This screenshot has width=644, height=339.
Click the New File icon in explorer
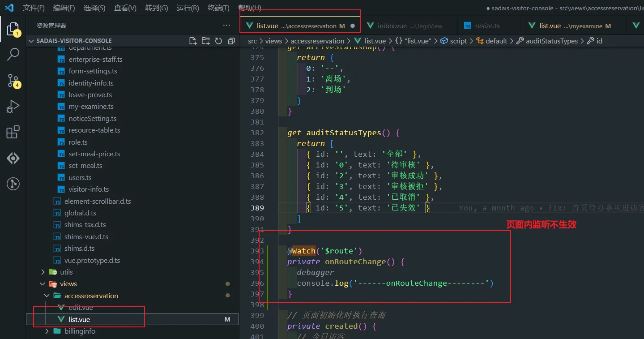click(193, 41)
